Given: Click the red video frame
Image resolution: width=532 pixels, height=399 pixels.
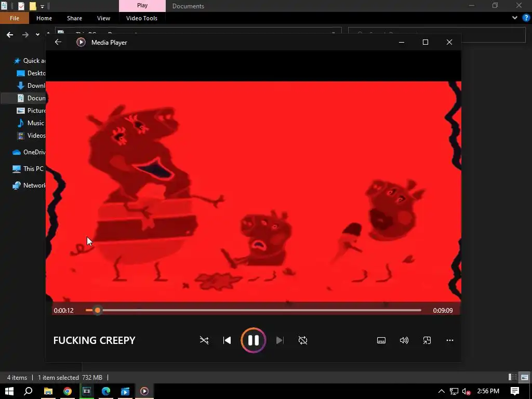Looking at the screenshot, I should click(253, 191).
